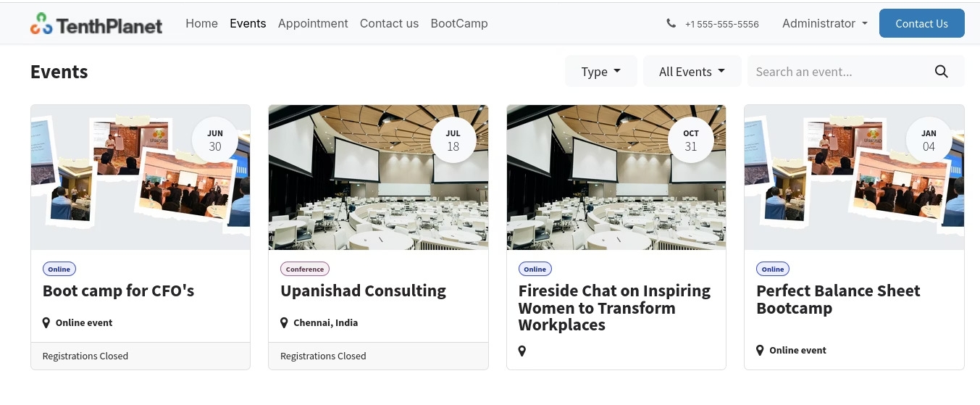Open the Type filter dropdown
Screen dimensions: 980x405
(600, 72)
